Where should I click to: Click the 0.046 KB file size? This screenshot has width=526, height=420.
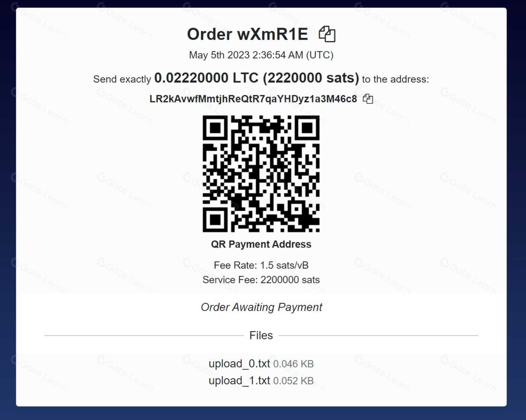[x=293, y=364]
